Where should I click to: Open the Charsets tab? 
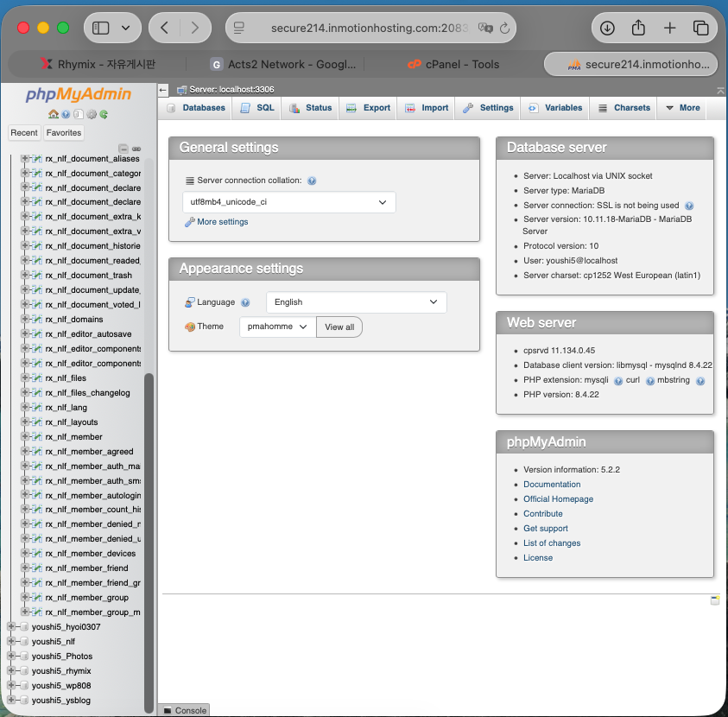(624, 108)
